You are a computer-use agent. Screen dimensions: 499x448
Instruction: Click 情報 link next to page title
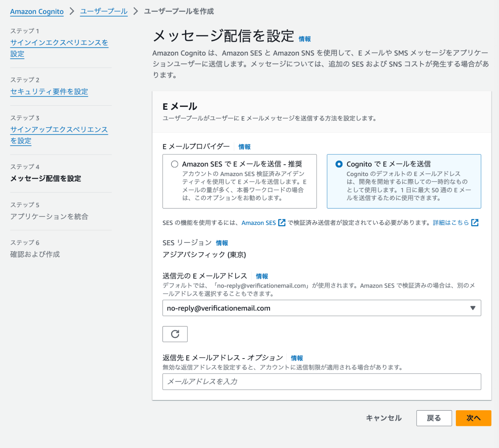click(x=305, y=39)
